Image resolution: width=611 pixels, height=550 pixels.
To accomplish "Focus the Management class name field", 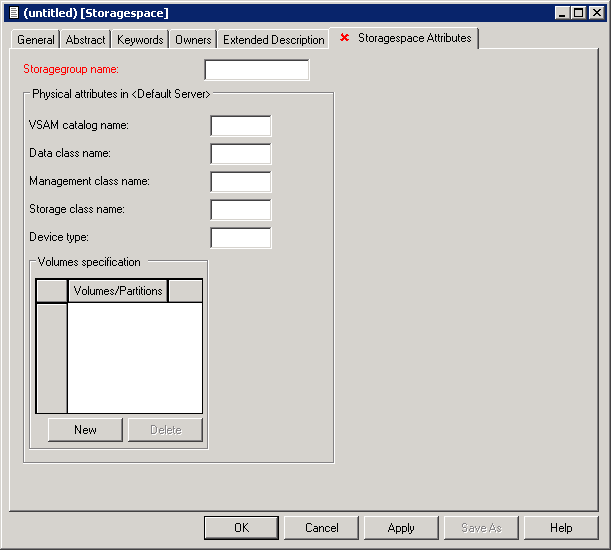I will (241, 182).
